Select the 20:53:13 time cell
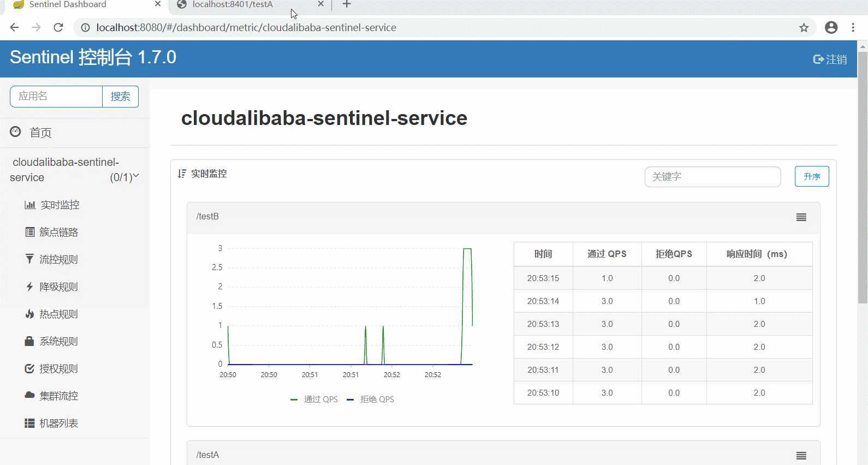Viewport: 868px width, 465px height. pos(543,324)
